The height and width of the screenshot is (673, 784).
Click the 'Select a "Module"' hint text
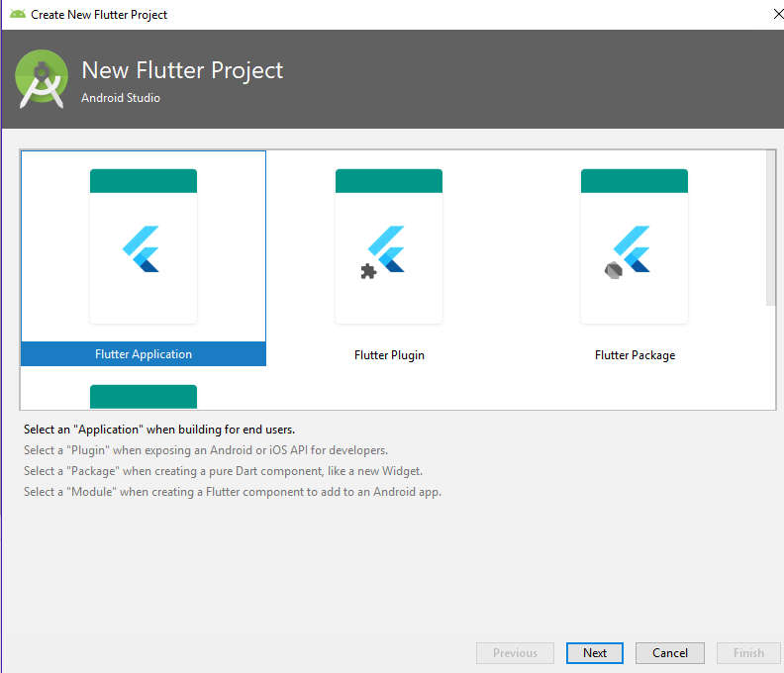233,492
